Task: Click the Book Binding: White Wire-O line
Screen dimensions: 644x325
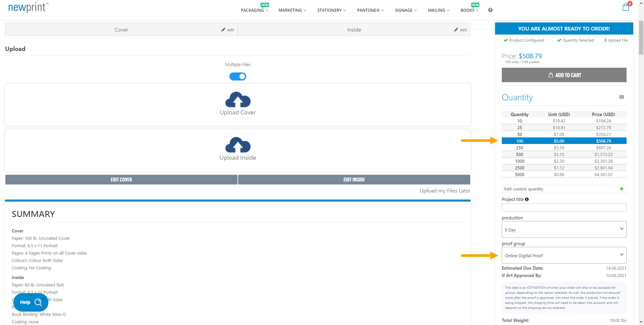Action: (x=39, y=314)
